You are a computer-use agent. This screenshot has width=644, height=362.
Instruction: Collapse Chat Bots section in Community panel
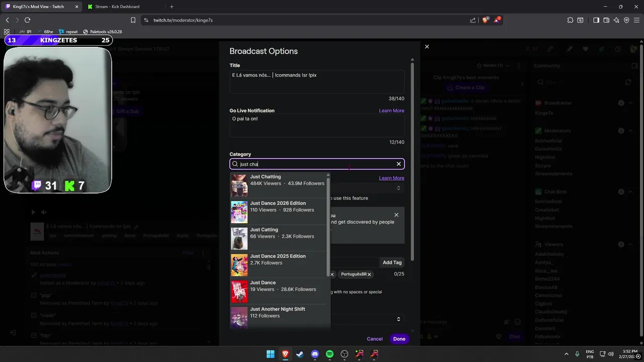click(x=630, y=192)
